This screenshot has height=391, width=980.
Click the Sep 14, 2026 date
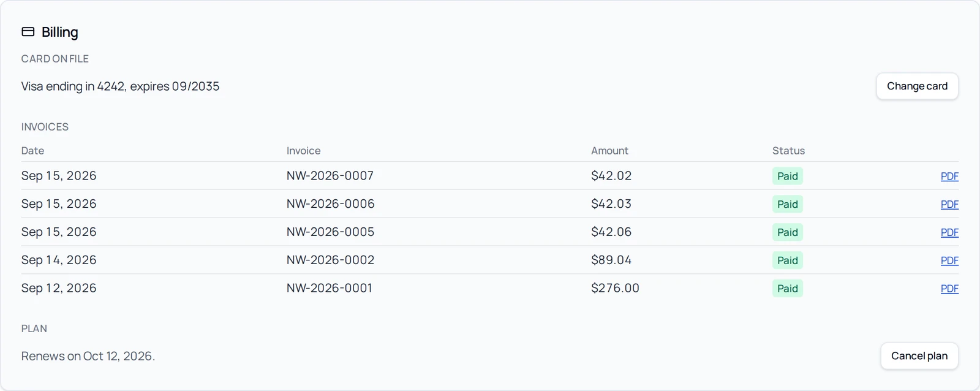(x=59, y=260)
